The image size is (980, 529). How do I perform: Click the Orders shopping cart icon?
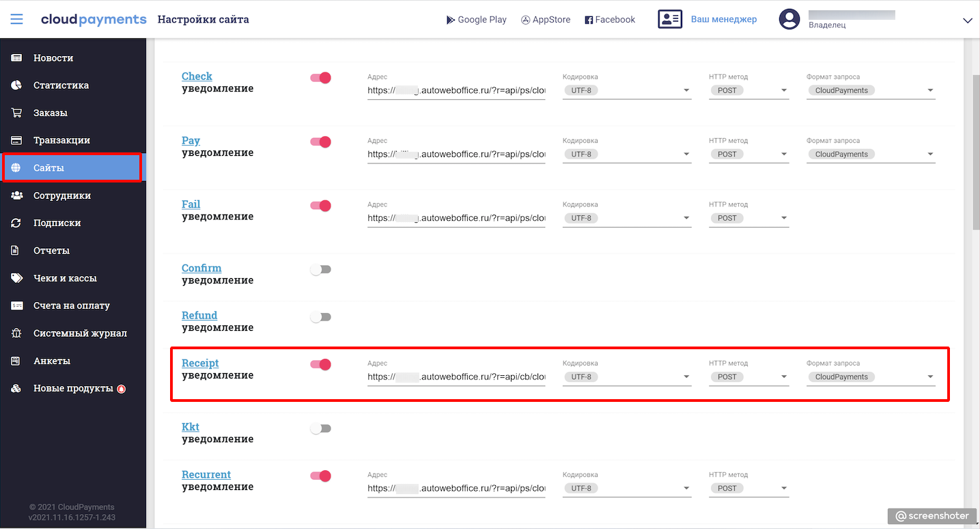coord(16,113)
